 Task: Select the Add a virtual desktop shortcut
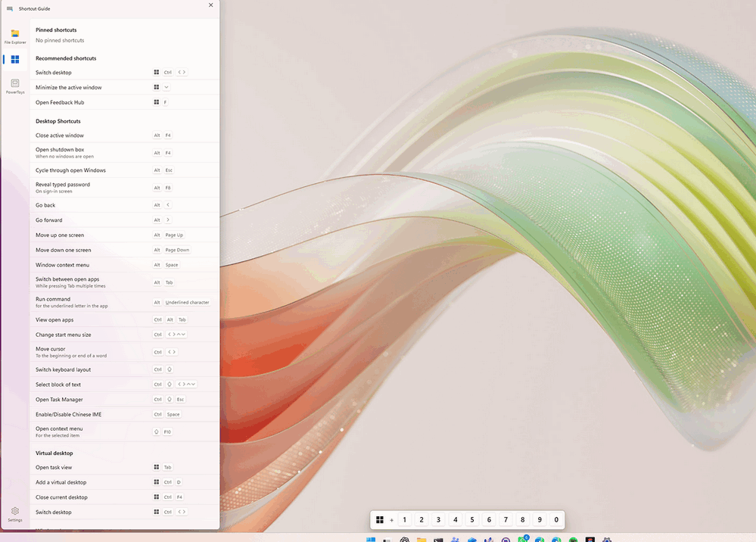124,482
